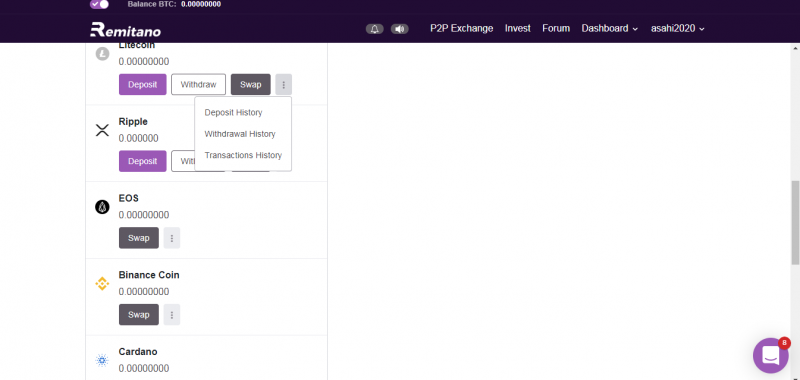Toggle the purple switch beside Balance BTC

point(99,4)
